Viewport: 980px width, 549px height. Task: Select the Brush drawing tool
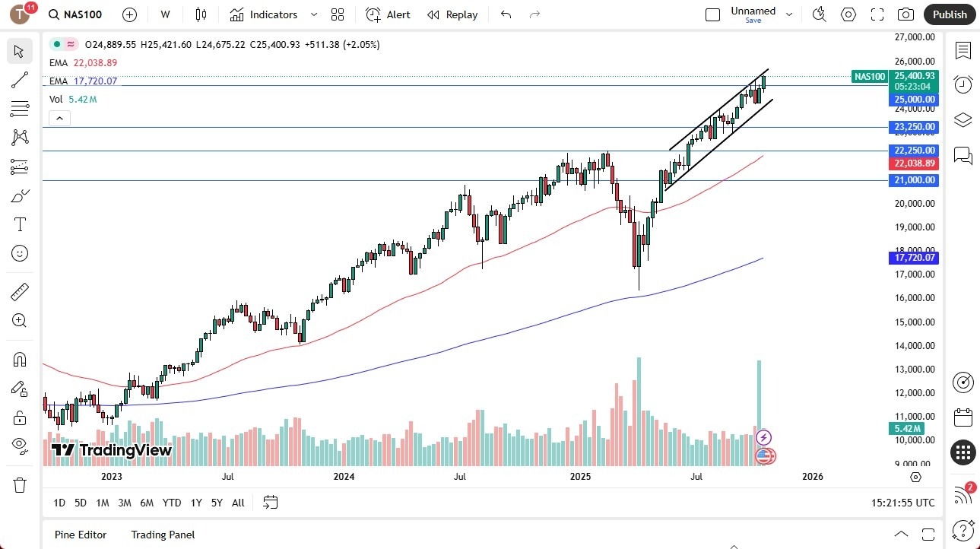point(20,195)
